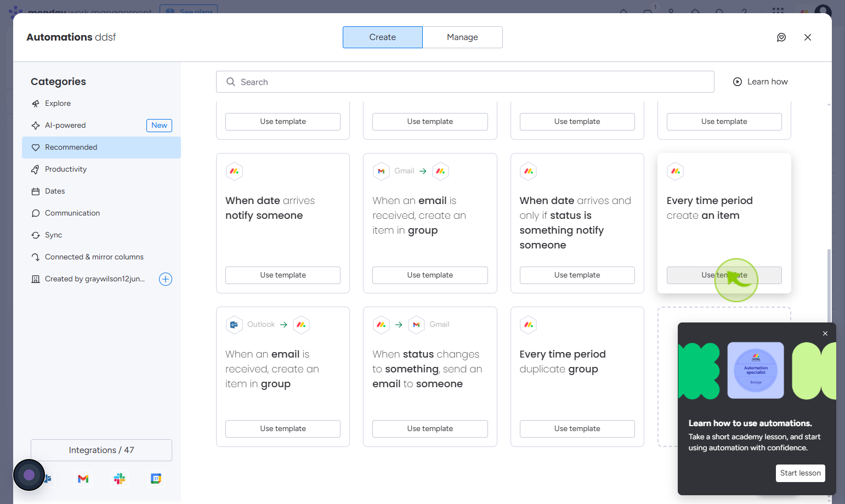Select the Recommended category
The height and width of the screenshot is (504, 845).
[101, 148]
